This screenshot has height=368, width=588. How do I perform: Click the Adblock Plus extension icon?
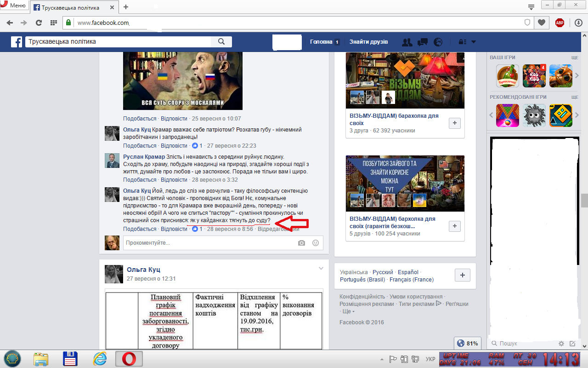tap(560, 23)
